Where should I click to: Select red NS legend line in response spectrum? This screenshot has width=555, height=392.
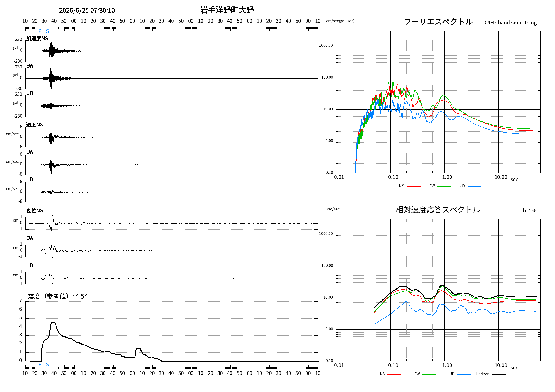pos(394,374)
